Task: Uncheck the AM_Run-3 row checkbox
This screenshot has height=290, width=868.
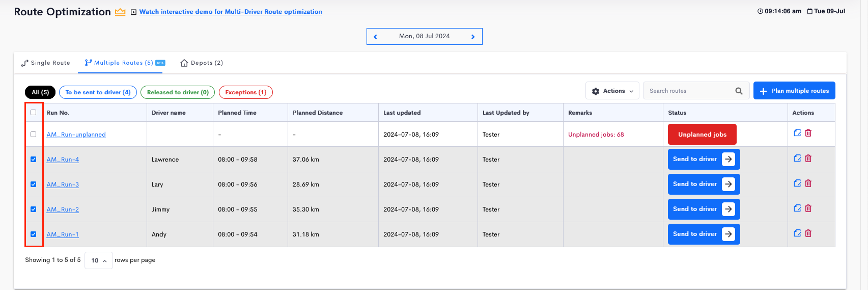Action: pos(34,184)
